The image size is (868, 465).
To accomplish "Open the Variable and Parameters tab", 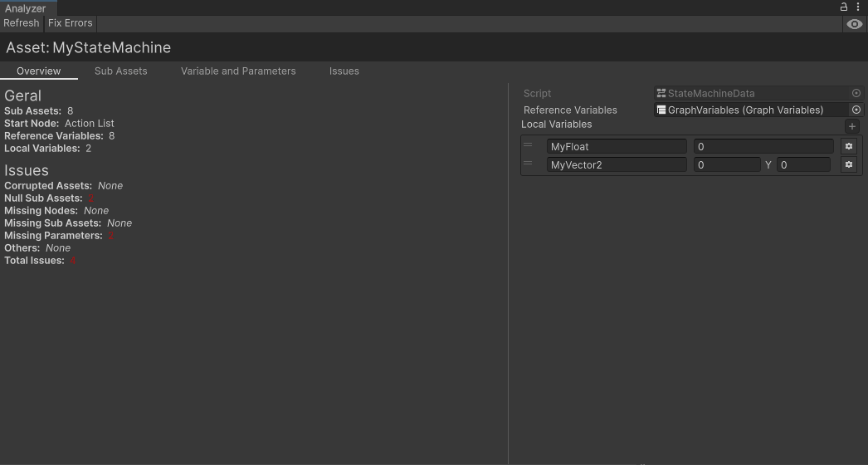I will [x=238, y=71].
